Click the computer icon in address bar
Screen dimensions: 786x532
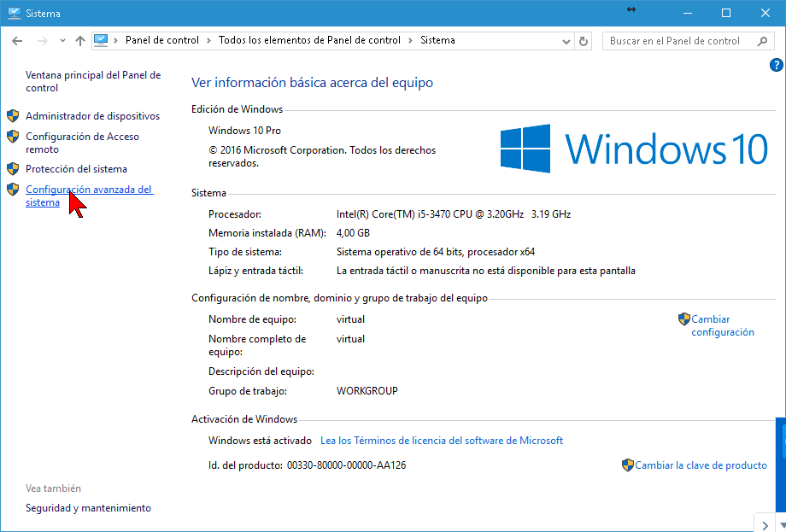[x=101, y=40]
